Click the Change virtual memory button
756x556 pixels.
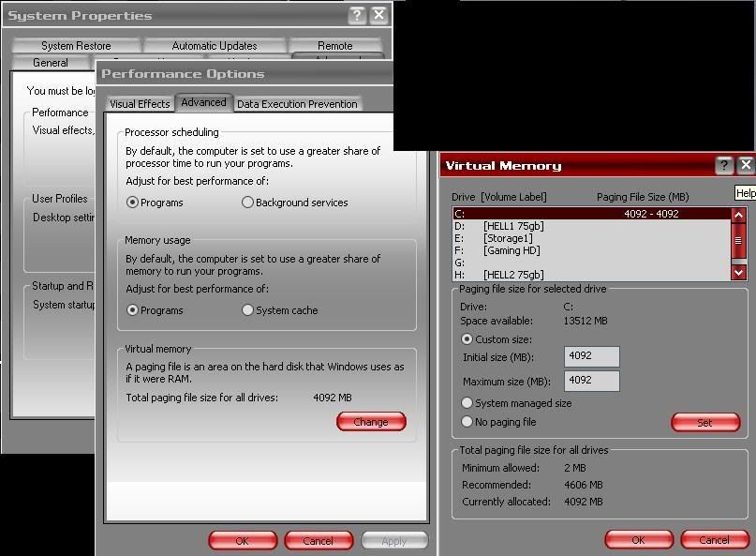[x=371, y=422]
